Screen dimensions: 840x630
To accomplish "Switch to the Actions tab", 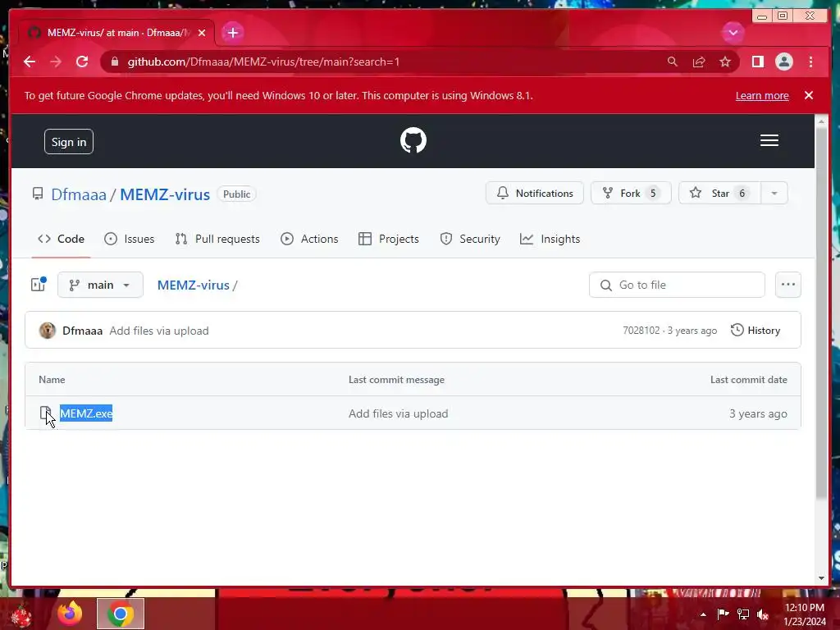I will (x=309, y=239).
